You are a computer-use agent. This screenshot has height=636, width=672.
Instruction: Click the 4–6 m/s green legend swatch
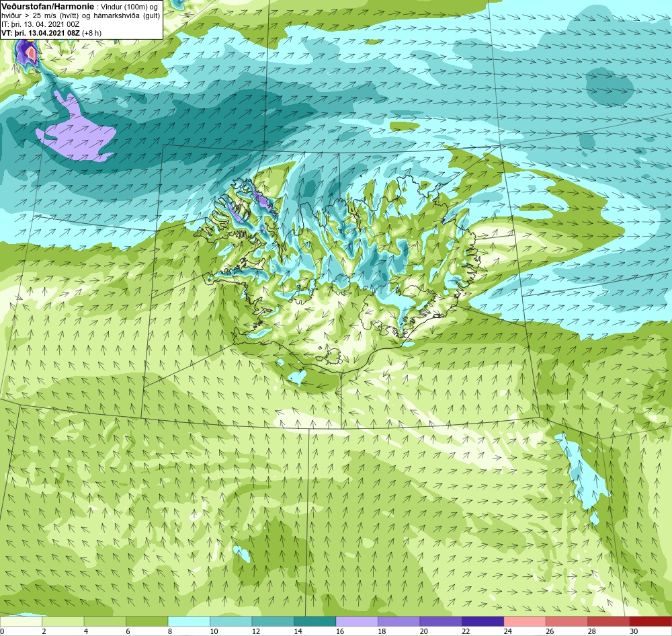click(x=105, y=621)
